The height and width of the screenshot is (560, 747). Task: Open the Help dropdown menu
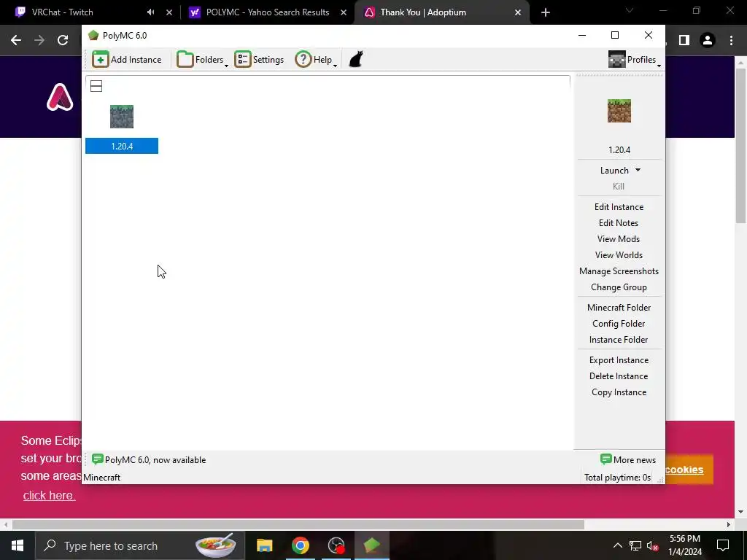tap(316, 60)
